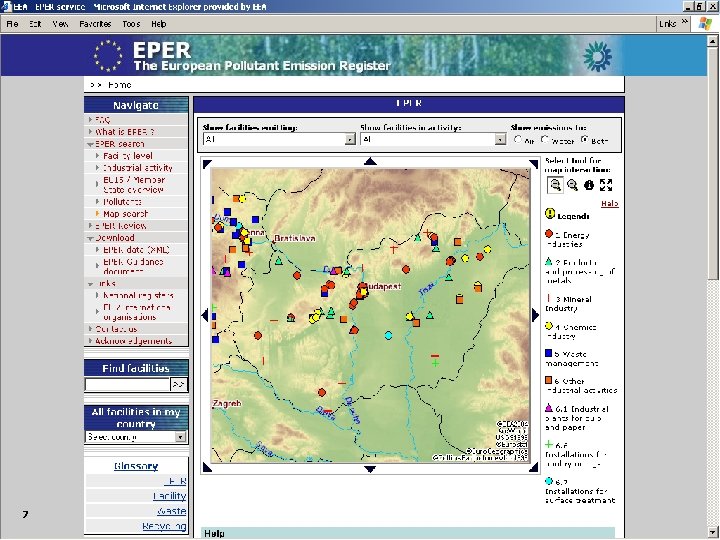720x540 pixels.
Task: Click the purple triangle pulp and paper symbol
Action: 548,408
